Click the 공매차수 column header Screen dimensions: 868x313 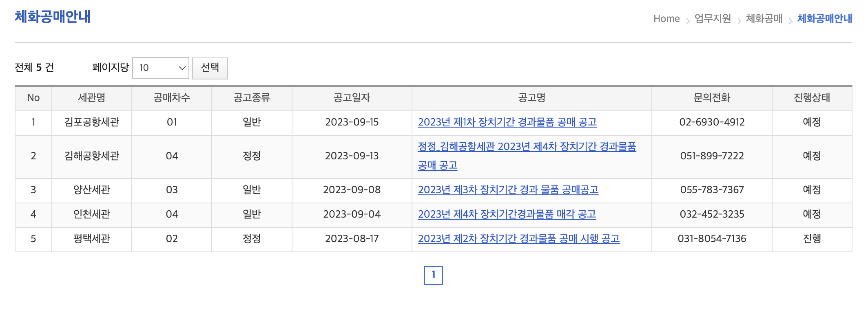coord(172,98)
